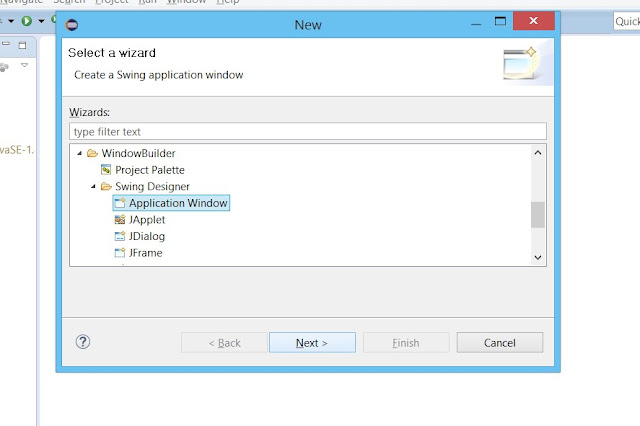Viewport: 640px width, 426px height.
Task: Click the Swing Designer folder icon
Action: 106,186
